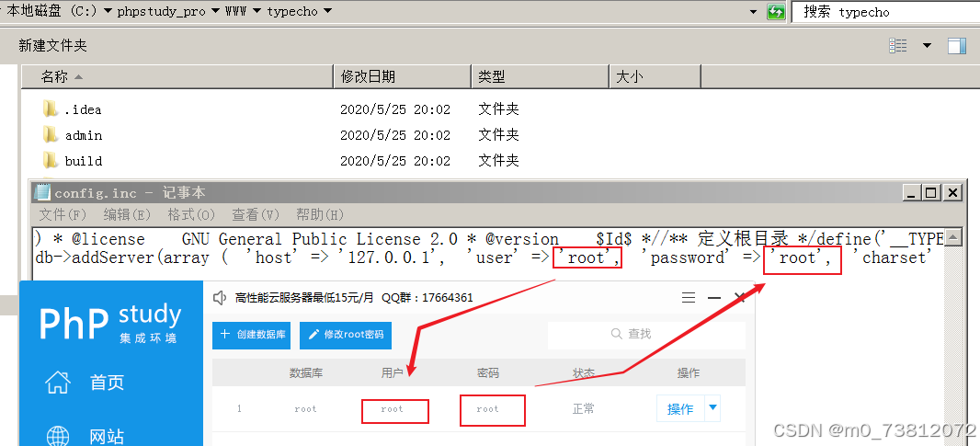980x446 pixels.
Task: Click the view mode icon in Explorer
Action: (898, 45)
